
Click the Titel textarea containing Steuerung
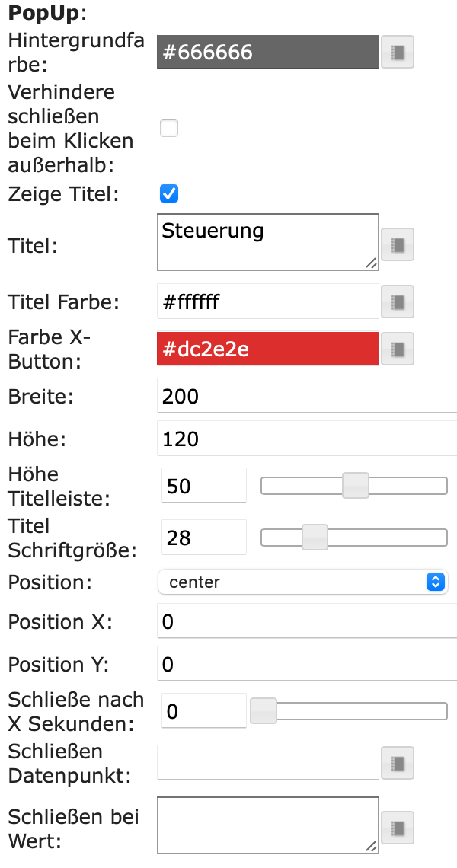(x=267, y=241)
